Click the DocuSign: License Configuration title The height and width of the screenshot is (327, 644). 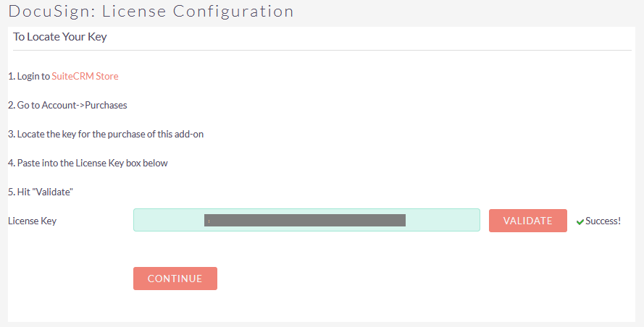pos(151,12)
